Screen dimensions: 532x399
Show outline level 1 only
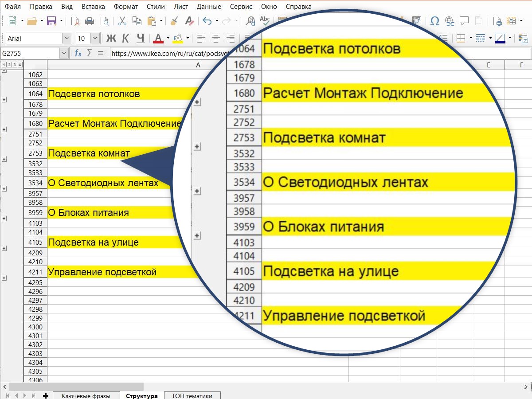tap(4, 65)
